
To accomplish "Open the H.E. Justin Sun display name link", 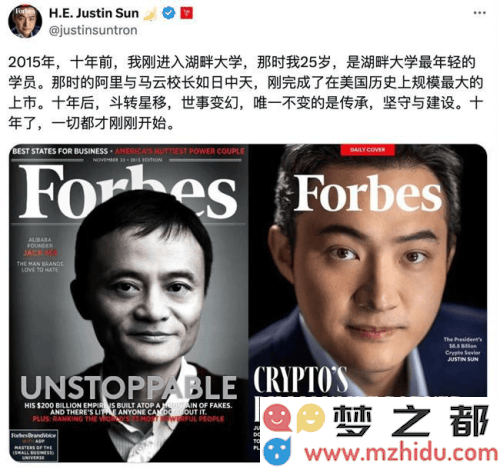I will 94,13.
